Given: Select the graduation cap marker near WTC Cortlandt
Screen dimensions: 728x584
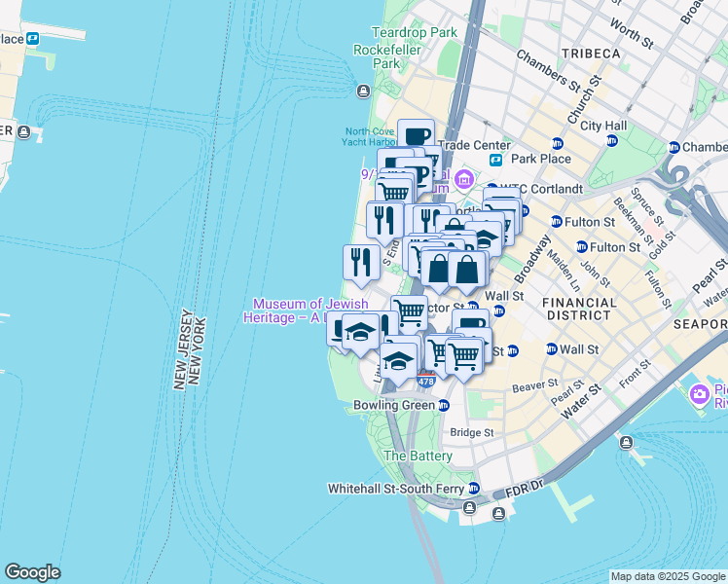Looking at the screenshot, I should pyautogui.click(x=484, y=238).
